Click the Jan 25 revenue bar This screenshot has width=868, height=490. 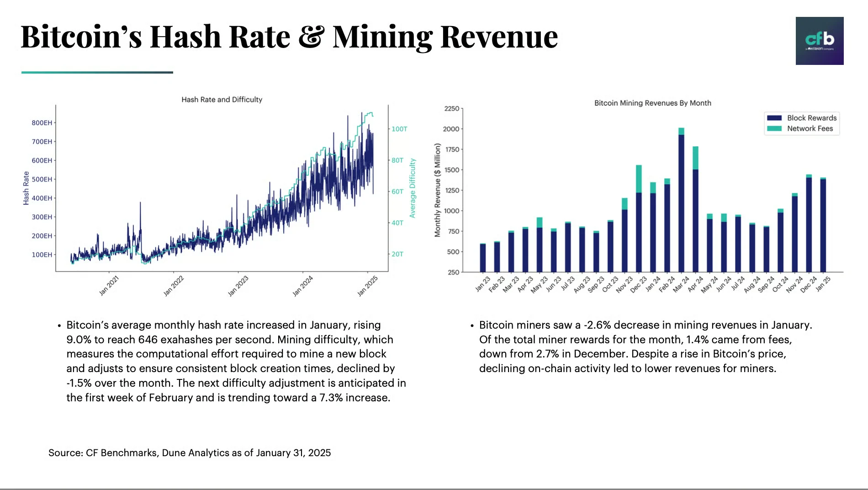click(824, 224)
